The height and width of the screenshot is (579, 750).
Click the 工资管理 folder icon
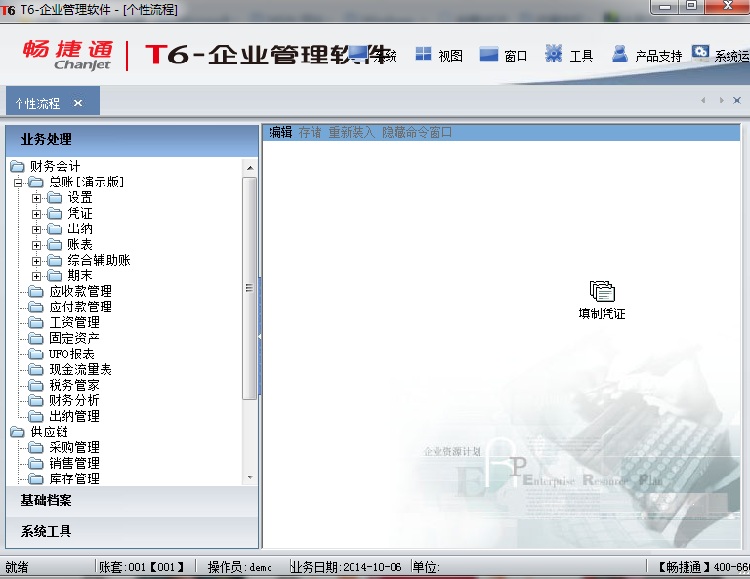point(35,323)
